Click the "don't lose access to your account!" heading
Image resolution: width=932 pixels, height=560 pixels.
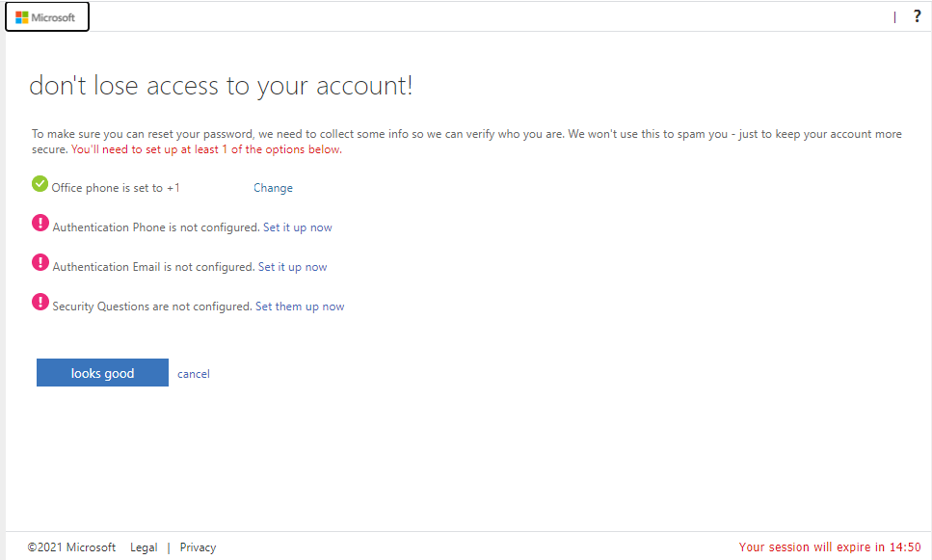pos(221,86)
